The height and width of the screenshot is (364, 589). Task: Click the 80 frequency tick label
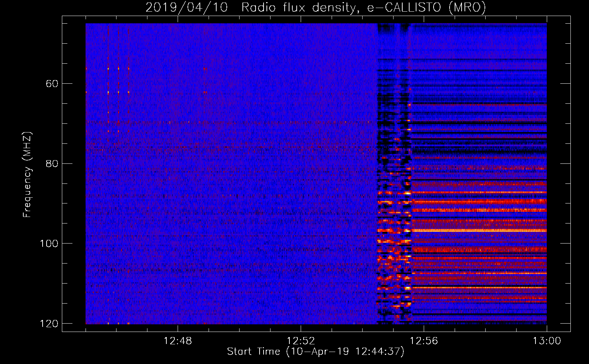(x=52, y=163)
